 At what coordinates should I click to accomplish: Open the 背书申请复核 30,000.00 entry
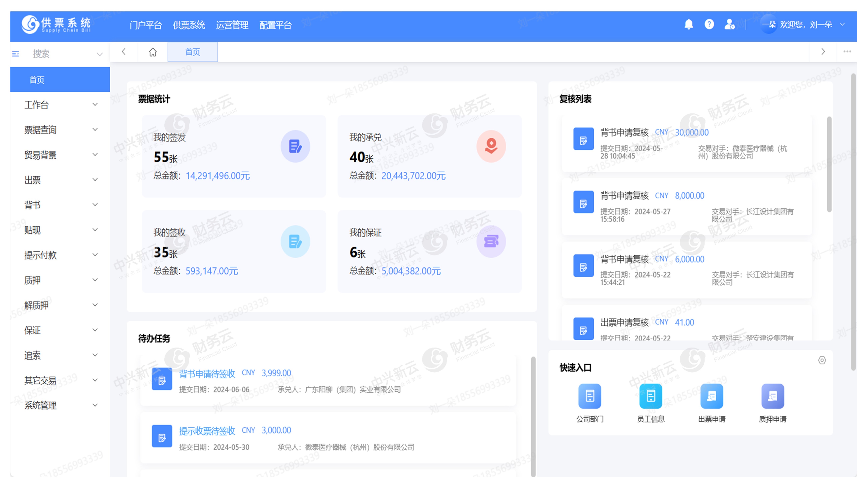point(687,144)
